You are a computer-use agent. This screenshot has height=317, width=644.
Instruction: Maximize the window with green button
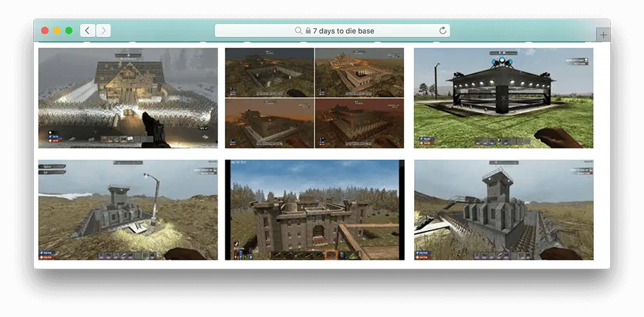69,31
